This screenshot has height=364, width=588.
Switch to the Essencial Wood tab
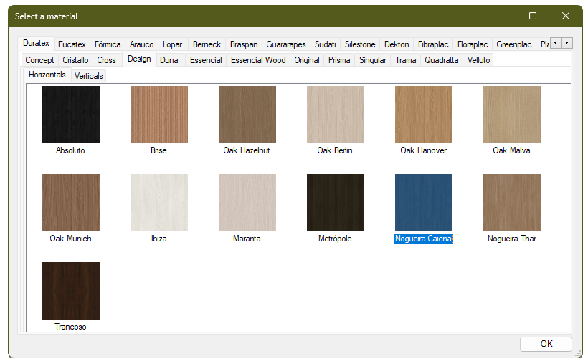click(x=258, y=60)
